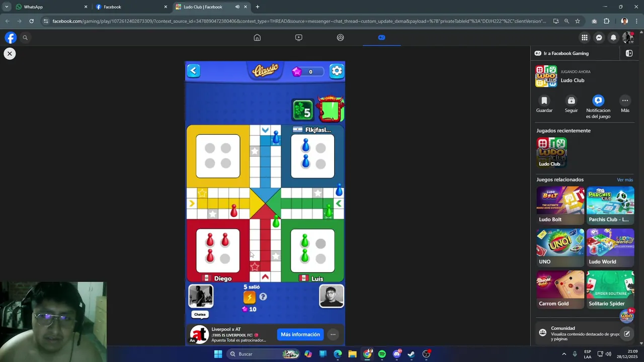Click the Edge browser taskbar icon
The height and width of the screenshot is (362, 644).
click(338, 354)
